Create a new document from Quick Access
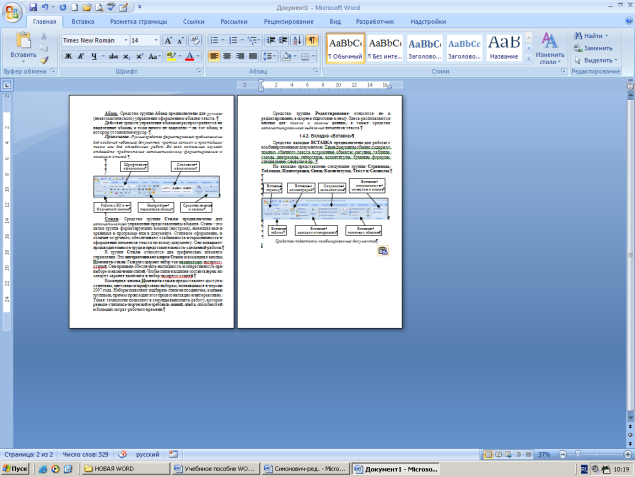This screenshot has width=635, height=477. tap(75, 7)
